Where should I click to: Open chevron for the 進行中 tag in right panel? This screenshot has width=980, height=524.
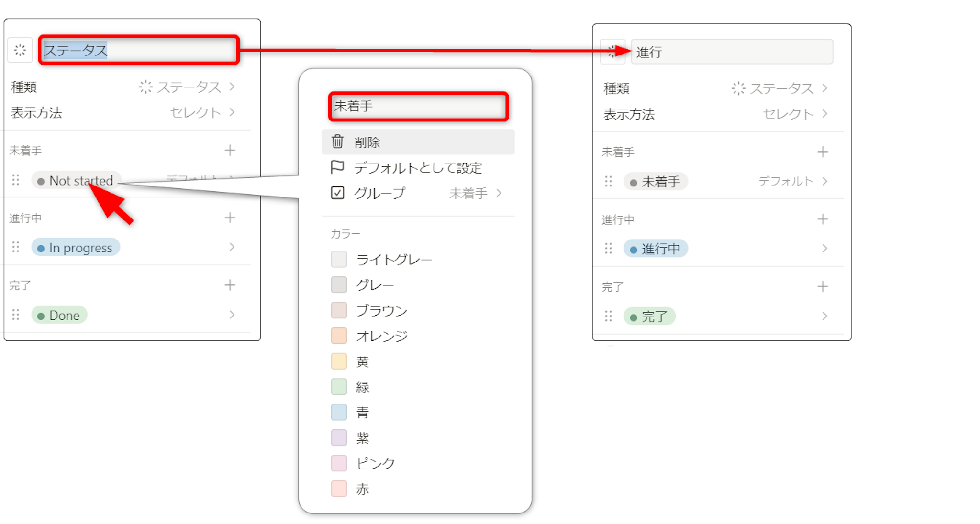(x=824, y=248)
